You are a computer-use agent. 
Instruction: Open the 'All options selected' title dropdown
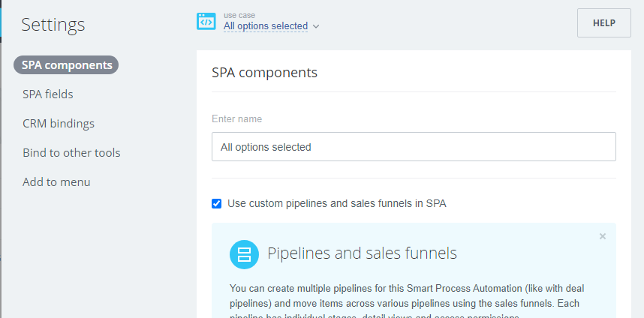coord(265,26)
